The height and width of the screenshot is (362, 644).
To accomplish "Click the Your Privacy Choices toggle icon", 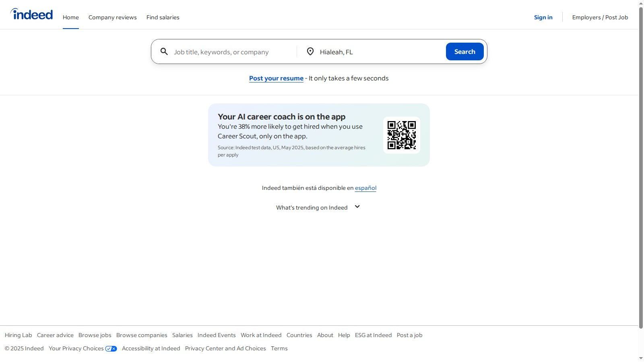I will click(111, 349).
